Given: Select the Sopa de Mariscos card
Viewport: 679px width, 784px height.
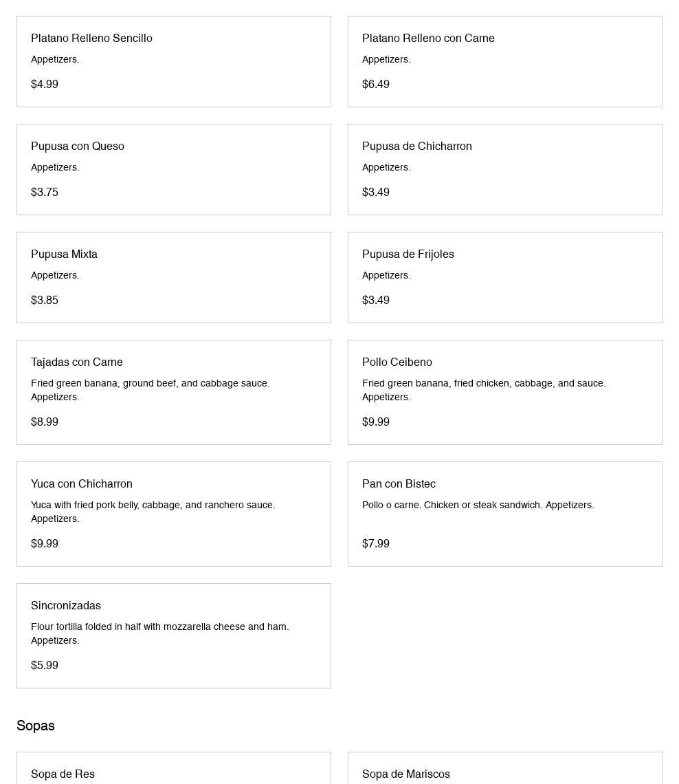Looking at the screenshot, I should pos(504,770).
